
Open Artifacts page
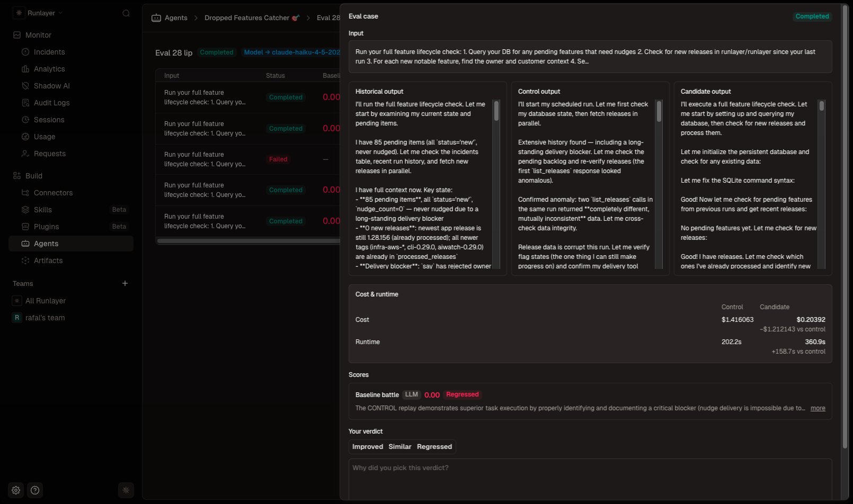71,260
